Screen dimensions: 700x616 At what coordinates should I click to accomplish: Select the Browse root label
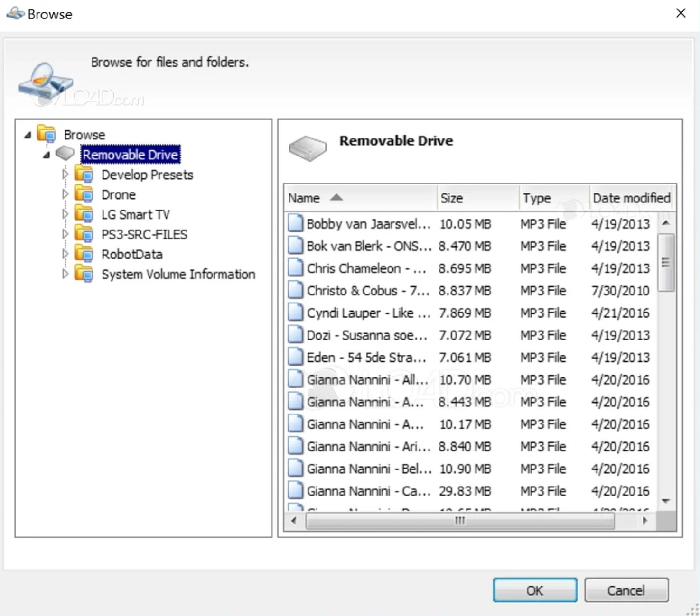[x=84, y=135]
